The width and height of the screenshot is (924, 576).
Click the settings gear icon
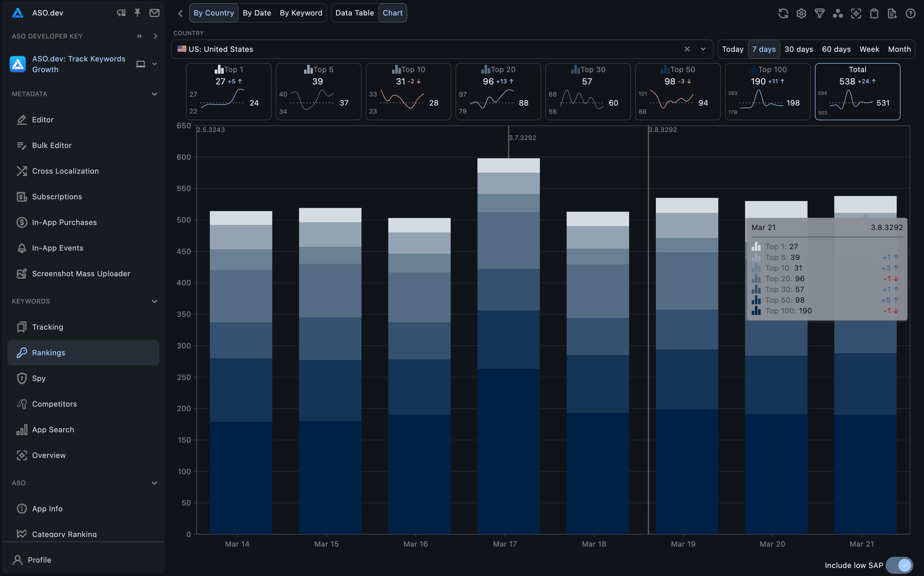point(802,13)
